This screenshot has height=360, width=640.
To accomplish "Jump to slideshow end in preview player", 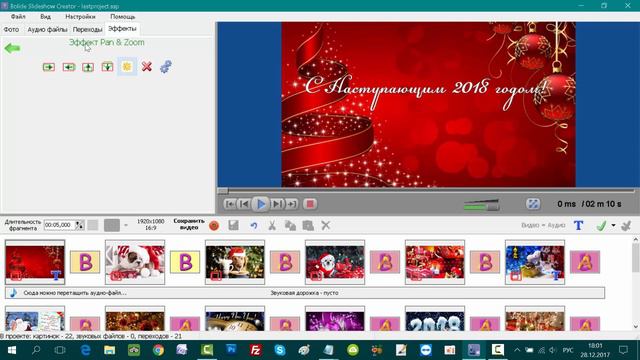I will coord(291,204).
